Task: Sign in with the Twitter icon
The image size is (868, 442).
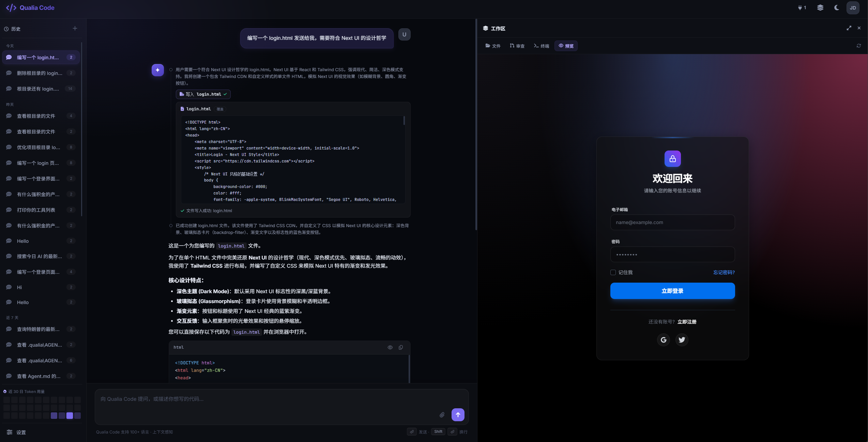Action: tap(682, 340)
